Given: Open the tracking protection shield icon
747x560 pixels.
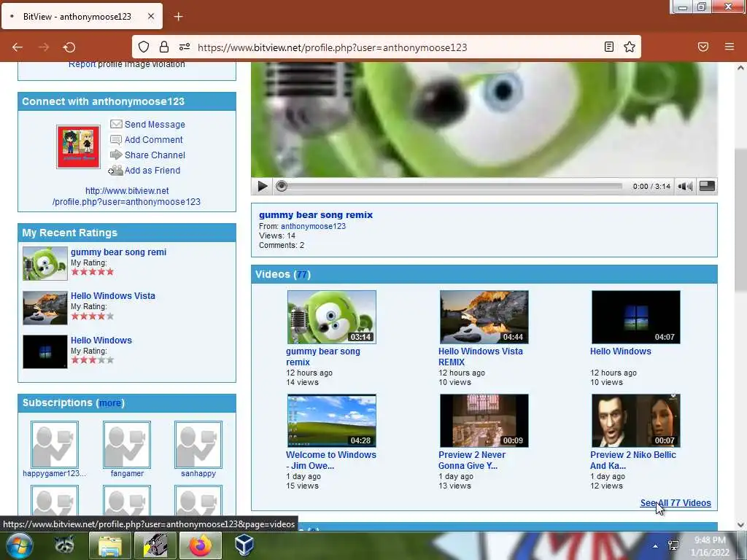Looking at the screenshot, I should click(144, 47).
